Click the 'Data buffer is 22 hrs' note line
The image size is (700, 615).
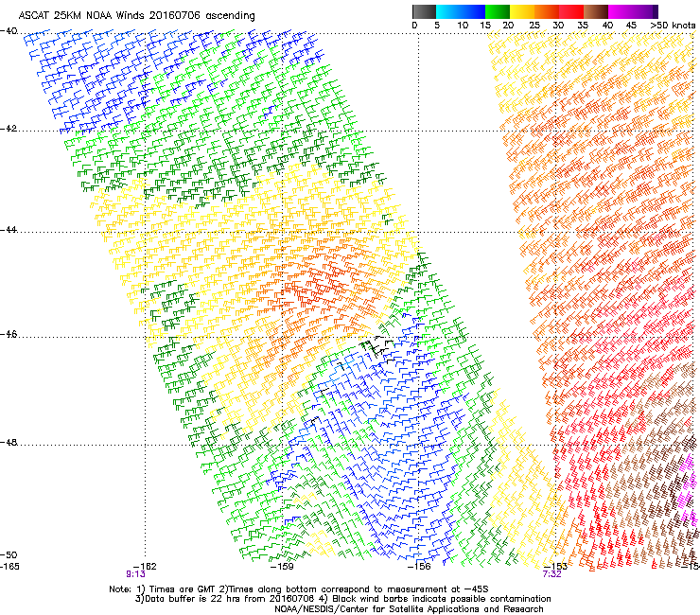pyautogui.click(x=342, y=599)
